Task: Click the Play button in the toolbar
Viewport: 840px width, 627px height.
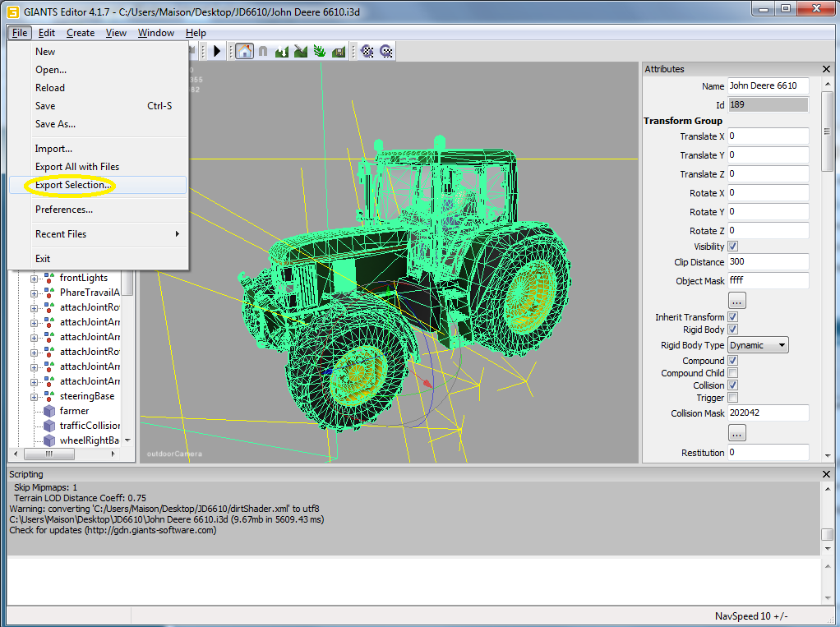Action: point(216,52)
